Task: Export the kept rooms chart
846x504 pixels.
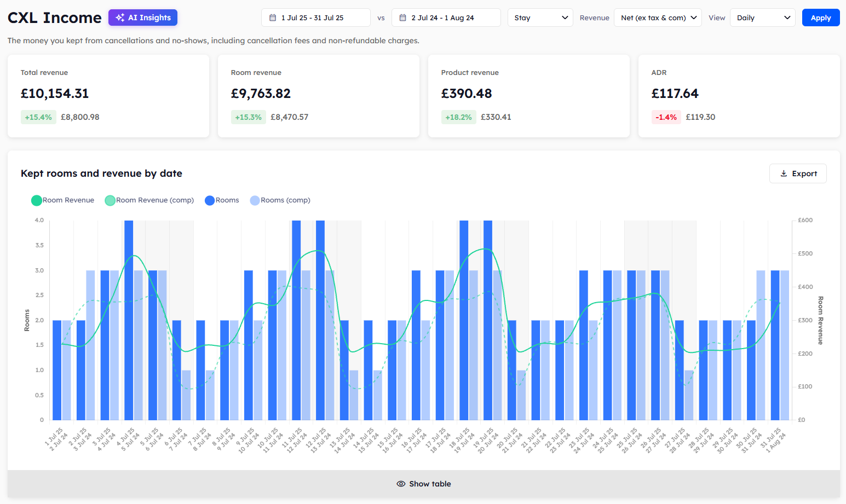Action: [x=798, y=173]
